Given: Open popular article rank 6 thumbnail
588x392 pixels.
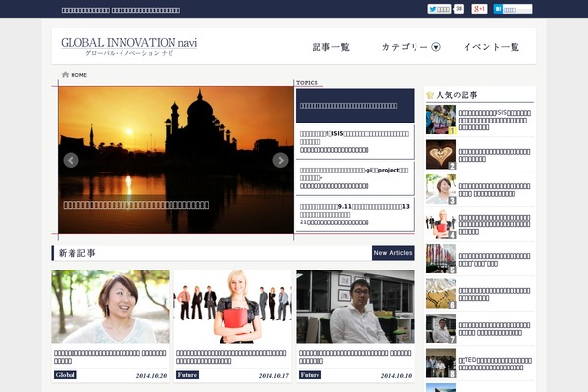Looking at the screenshot, I should click(x=441, y=293).
